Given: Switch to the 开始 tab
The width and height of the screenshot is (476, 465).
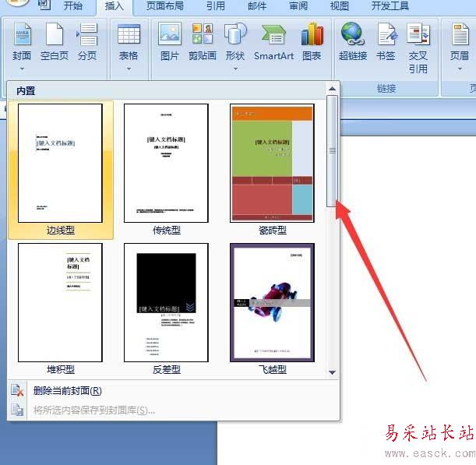Looking at the screenshot, I should 73,6.
